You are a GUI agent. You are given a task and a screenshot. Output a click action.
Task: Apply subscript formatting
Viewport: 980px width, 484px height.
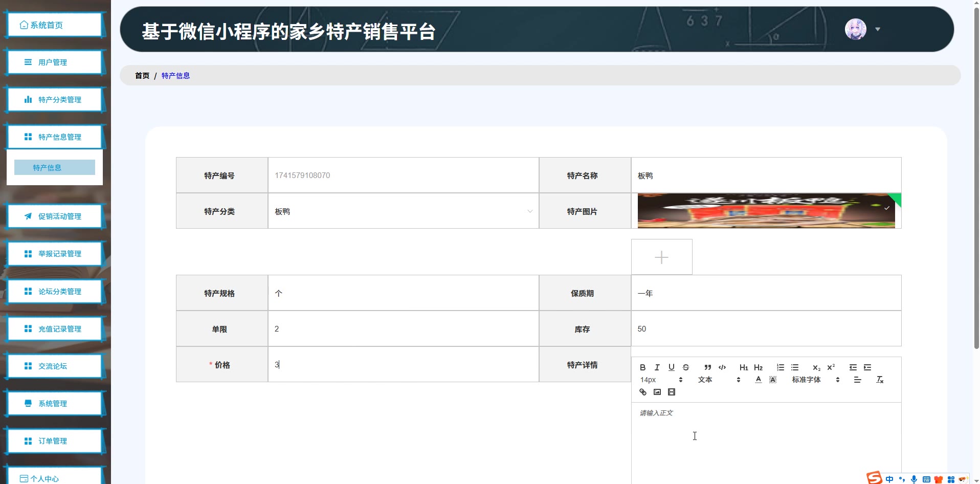(817, 367)
